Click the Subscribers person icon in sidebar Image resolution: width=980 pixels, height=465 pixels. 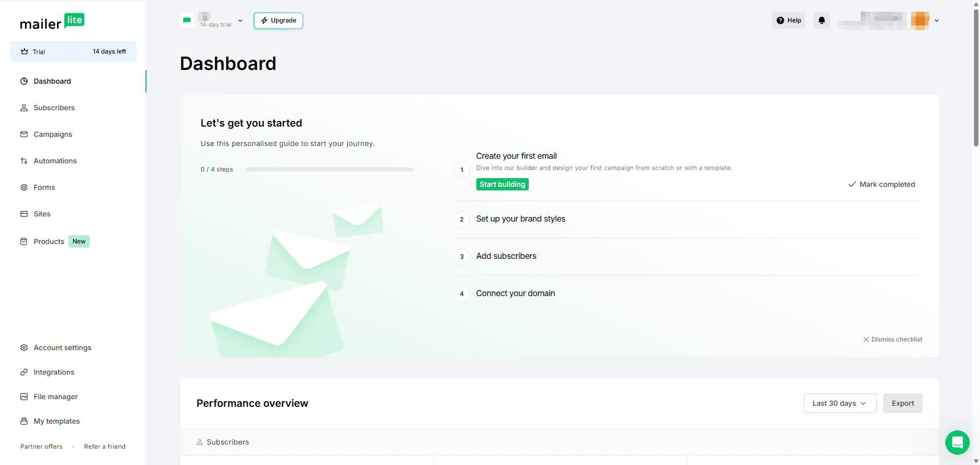(x=24, y=108)
